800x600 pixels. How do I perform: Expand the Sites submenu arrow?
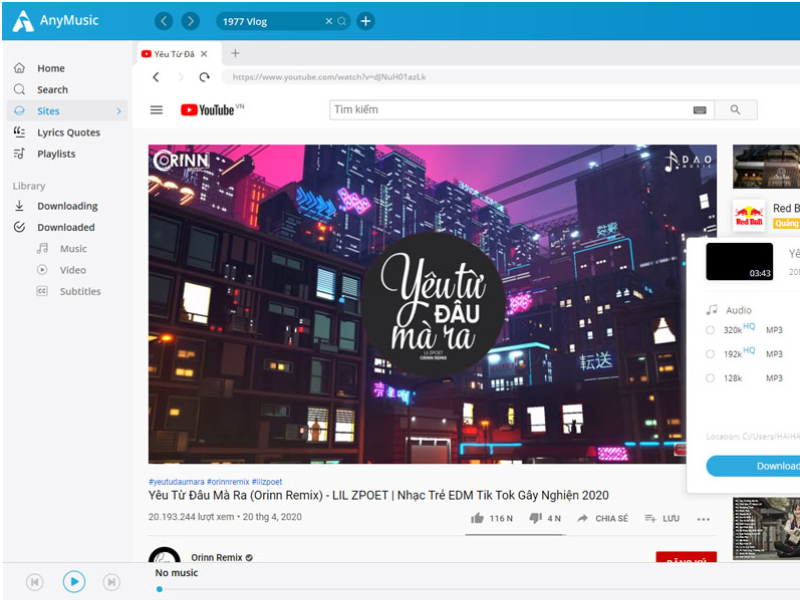point(119,111)
